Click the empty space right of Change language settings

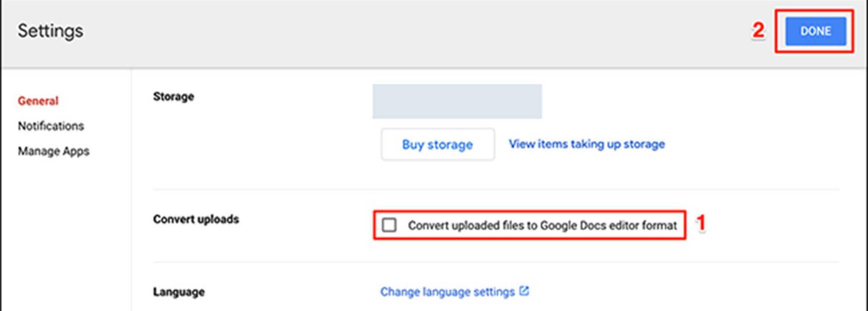click(x=678, y=292)
